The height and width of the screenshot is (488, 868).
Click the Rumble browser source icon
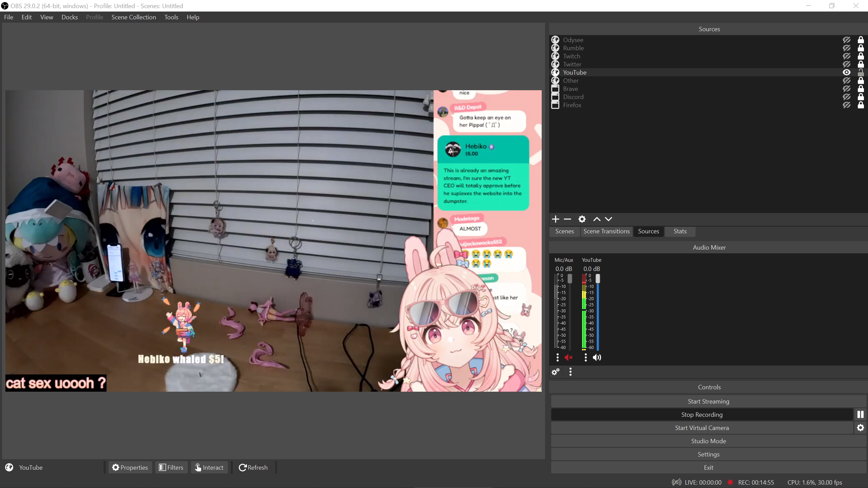pos(555,48)
